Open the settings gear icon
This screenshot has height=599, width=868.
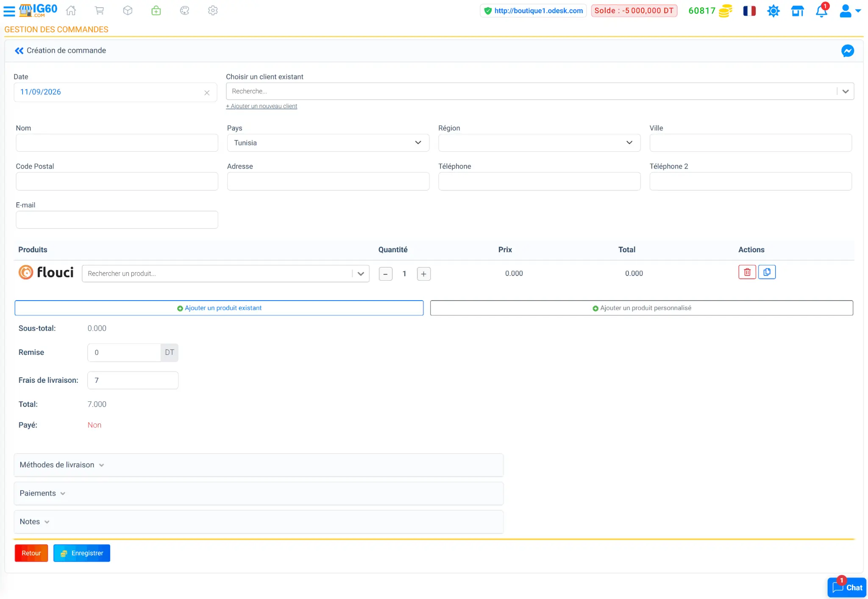click(213, 11)
